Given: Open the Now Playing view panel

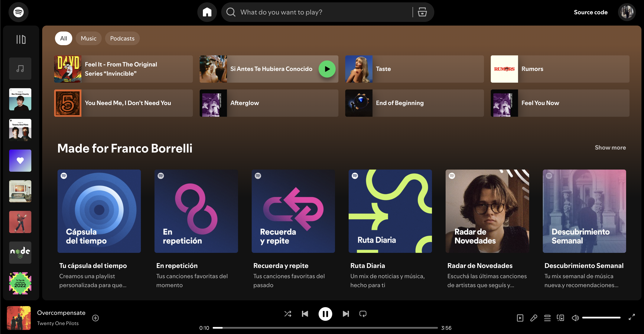Looking at the screenshot, I should (x=520, y=318).
